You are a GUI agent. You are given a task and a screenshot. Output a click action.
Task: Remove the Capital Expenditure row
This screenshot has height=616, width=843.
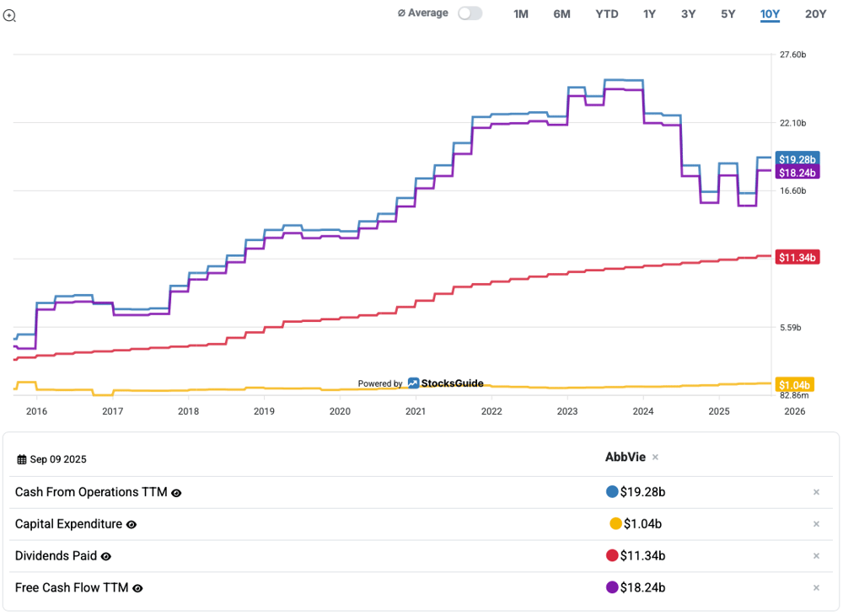[x=816, y=524]
